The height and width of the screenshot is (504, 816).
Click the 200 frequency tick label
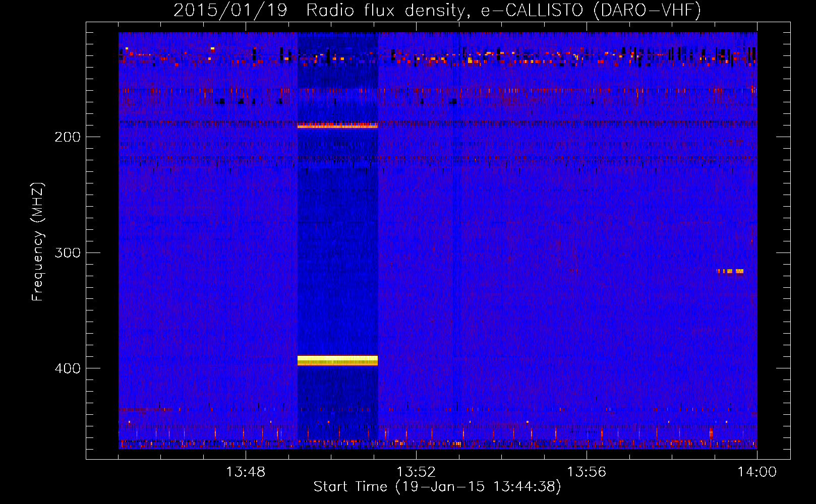(x=68, y=137)
